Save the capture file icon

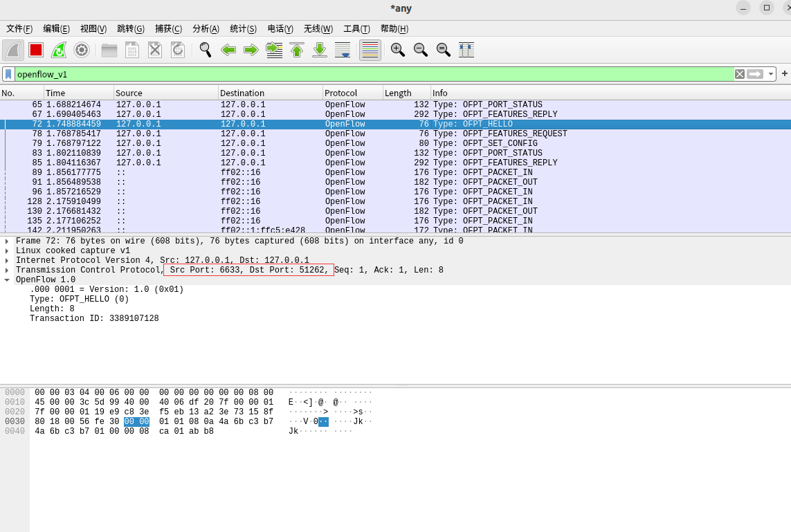click(x=131, y=50)
